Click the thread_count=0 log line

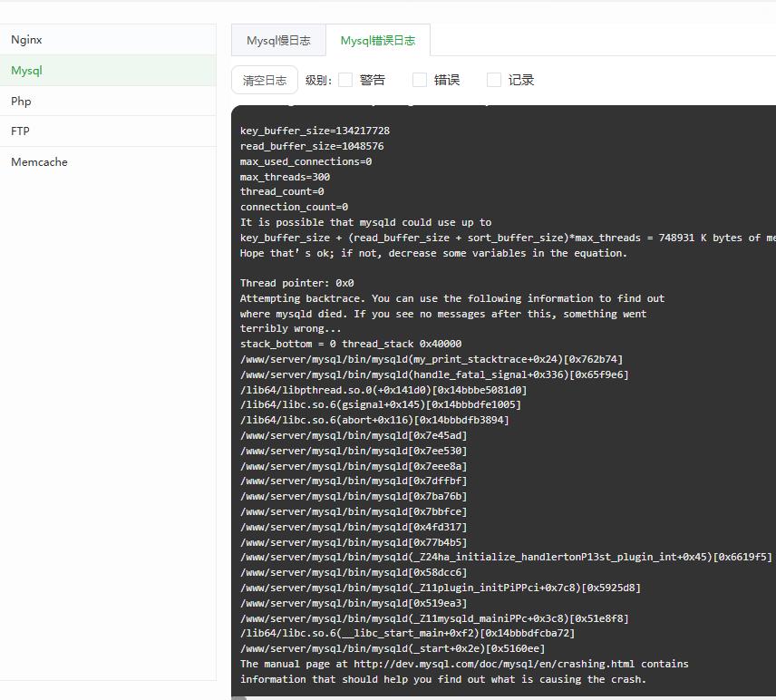tap(282, 191)
